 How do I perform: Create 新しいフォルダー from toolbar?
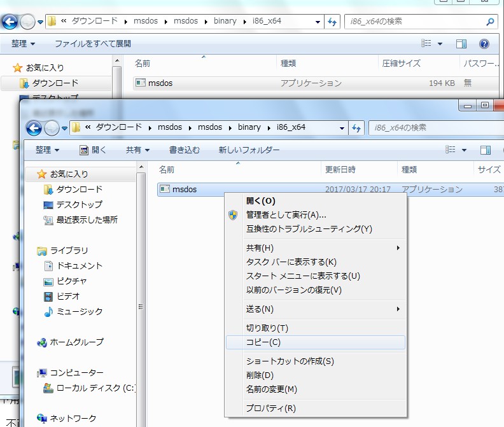[249, 150]
